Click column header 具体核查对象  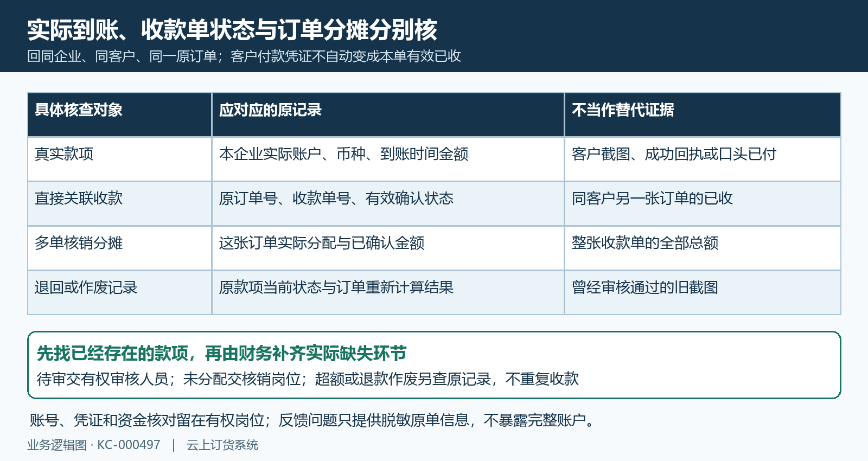point(119,115)
